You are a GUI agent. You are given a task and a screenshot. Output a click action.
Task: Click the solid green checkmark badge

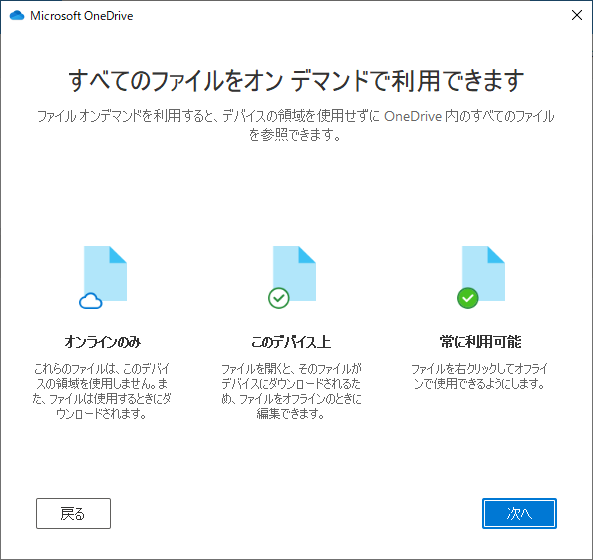tap(468, 298)
